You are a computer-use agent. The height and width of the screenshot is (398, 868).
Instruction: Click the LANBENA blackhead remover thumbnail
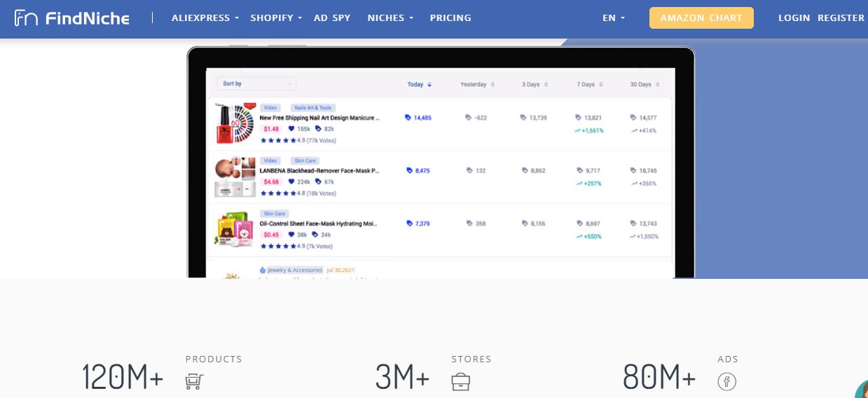click(x=235, y=177)
